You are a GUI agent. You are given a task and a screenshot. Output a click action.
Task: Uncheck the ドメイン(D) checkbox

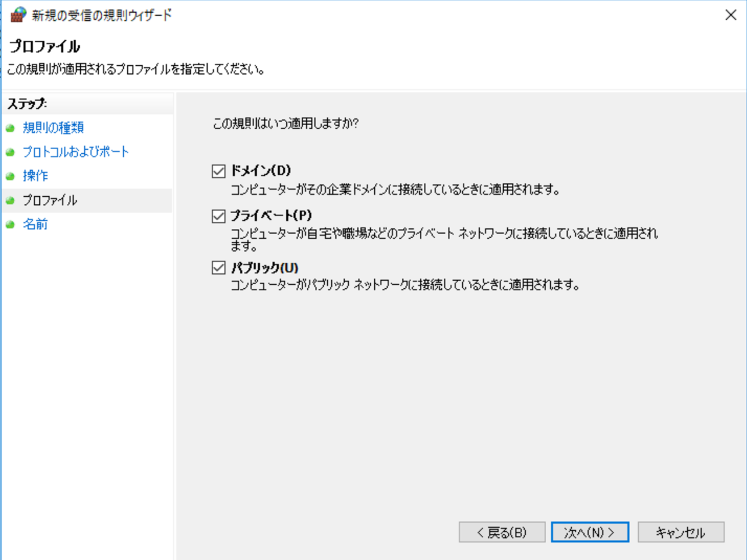(218, 171)
